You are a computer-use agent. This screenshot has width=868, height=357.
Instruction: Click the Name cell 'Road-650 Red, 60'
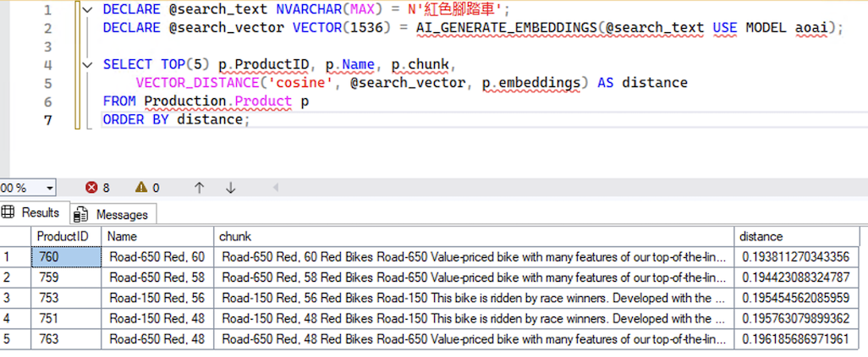[157, 257]
